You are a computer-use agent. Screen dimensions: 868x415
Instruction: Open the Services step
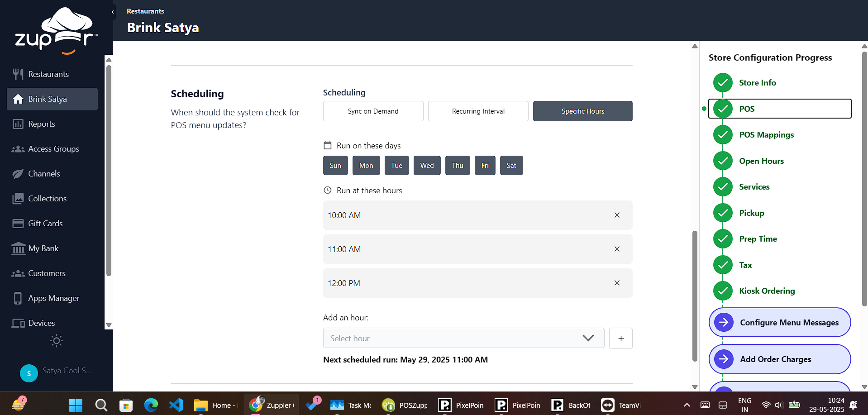click(780, 187)
